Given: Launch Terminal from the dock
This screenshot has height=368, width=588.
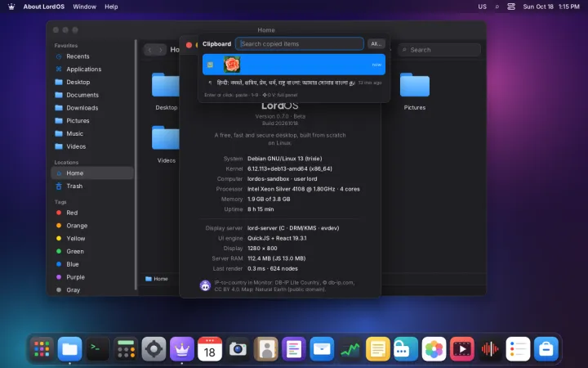Looking at the screenshot, I should [x=98, y=349].
